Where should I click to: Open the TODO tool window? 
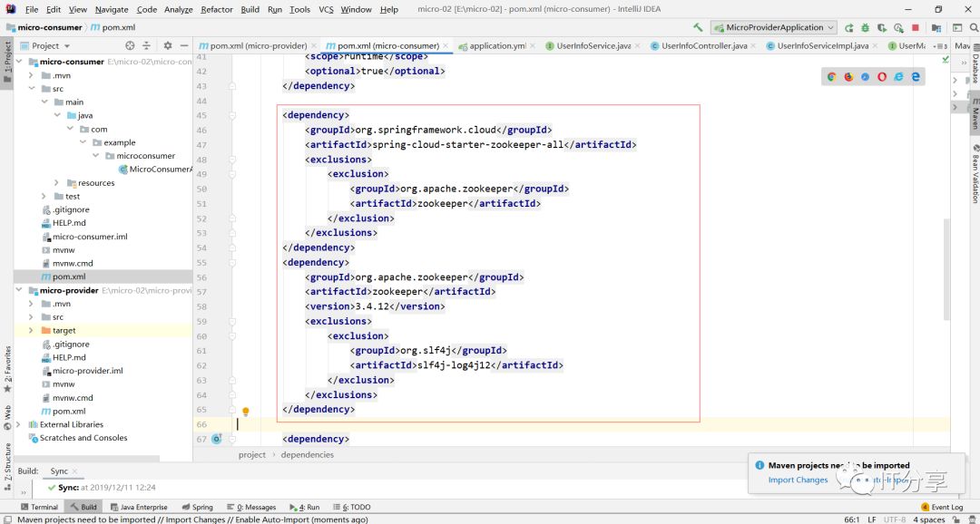click(x=351, y=507)
